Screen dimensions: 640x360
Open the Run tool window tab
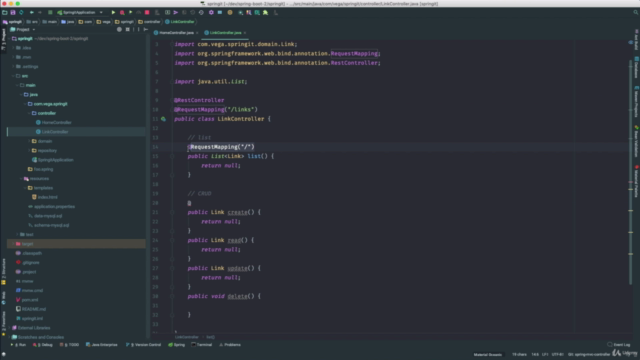[x=18, y=345]
